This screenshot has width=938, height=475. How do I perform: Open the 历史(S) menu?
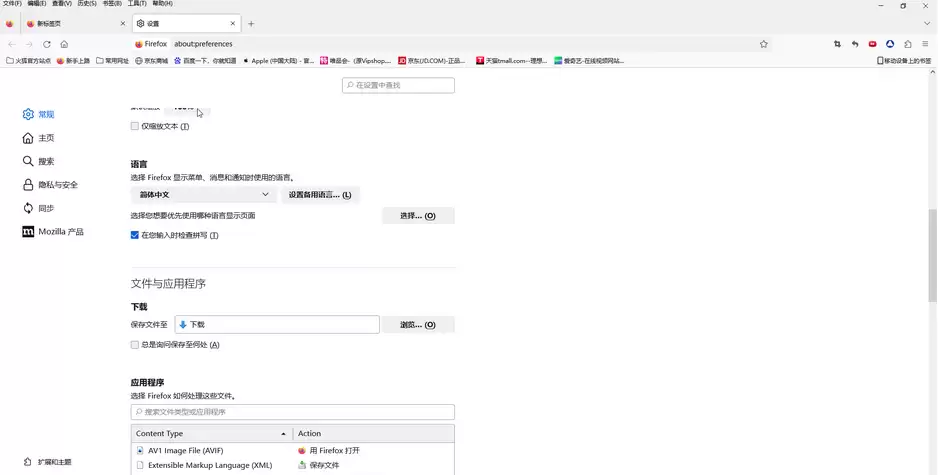(87, 4)
